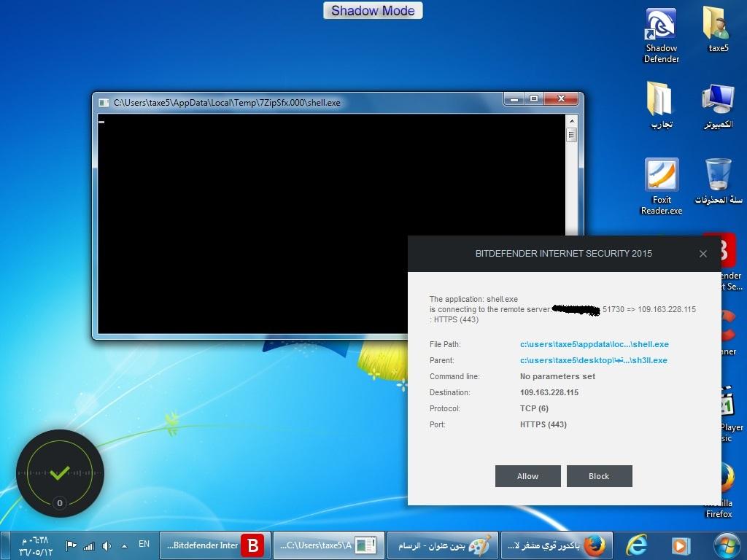The height and width of the screenshot is (560, 747).
Task: Open the Shadow Defender desktop shortcut
Action: pos(661,35)
